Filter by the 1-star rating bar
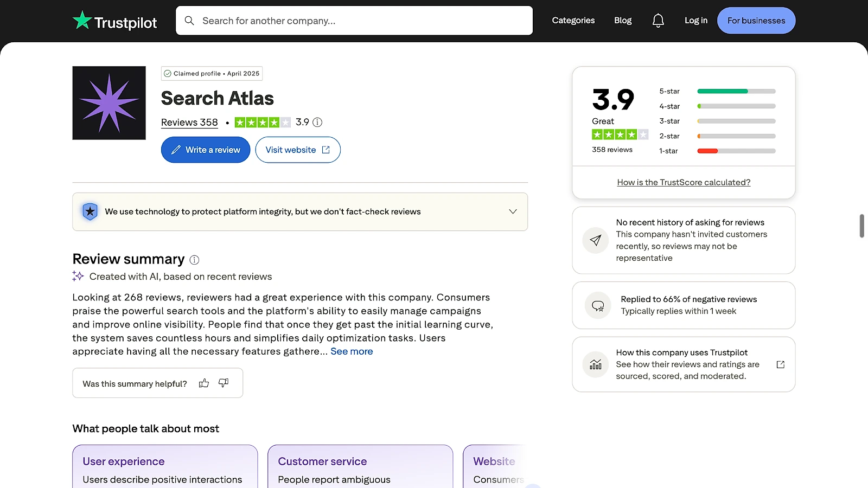The image size is (868, 488). (x=736, y=151)
